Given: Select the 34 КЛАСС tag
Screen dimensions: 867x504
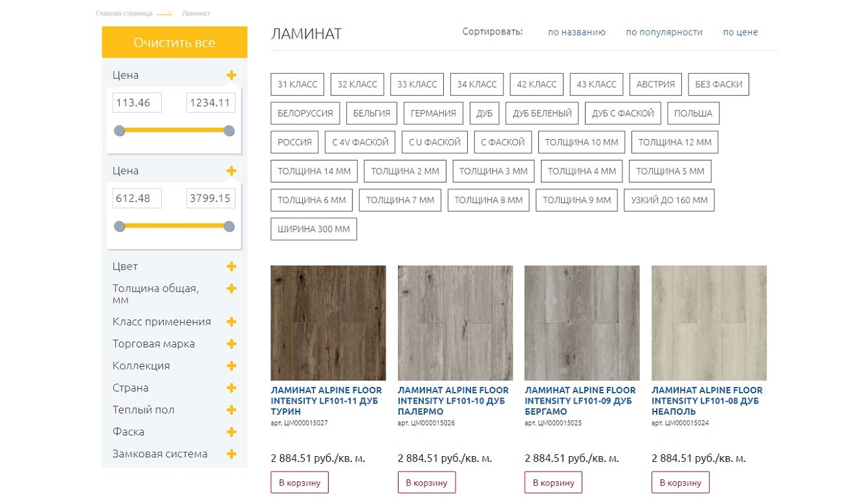Looking at the screenshot, I should coord(477,84).
